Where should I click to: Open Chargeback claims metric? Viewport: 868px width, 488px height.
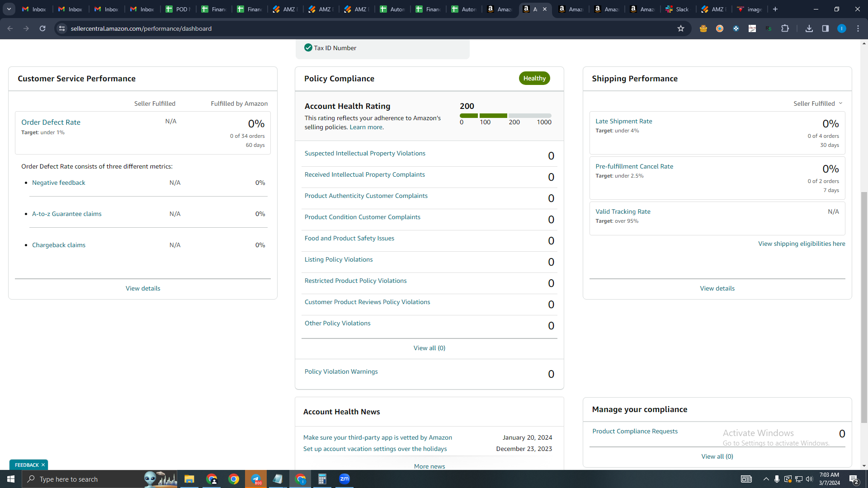[x=58, y=245]
